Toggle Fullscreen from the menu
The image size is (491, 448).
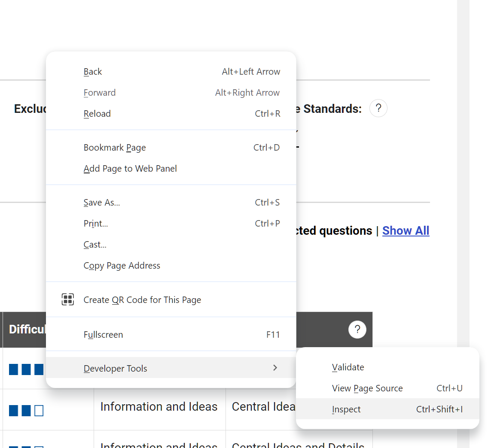(x=171, y=334)
